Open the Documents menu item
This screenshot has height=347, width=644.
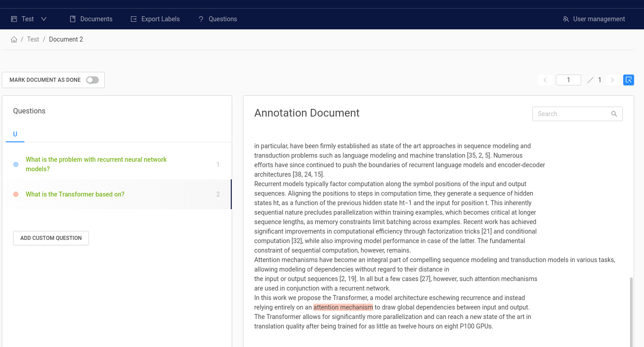point(96,19)
